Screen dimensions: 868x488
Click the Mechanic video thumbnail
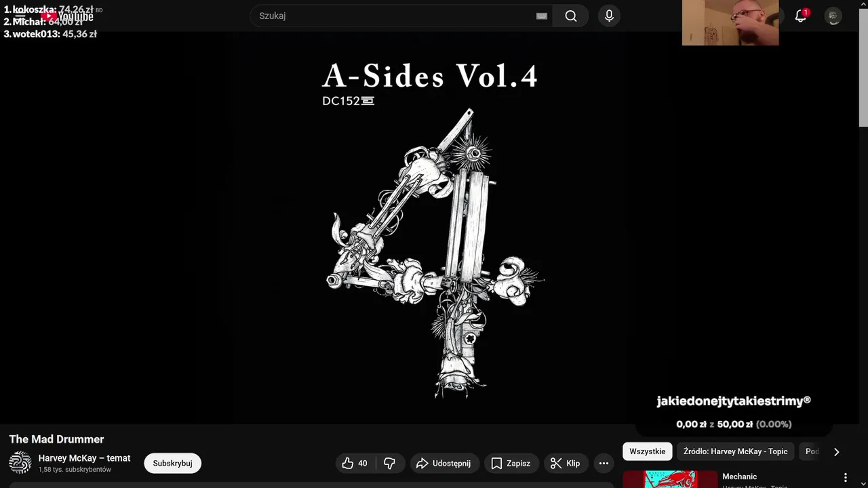click(x=670, y=479)
